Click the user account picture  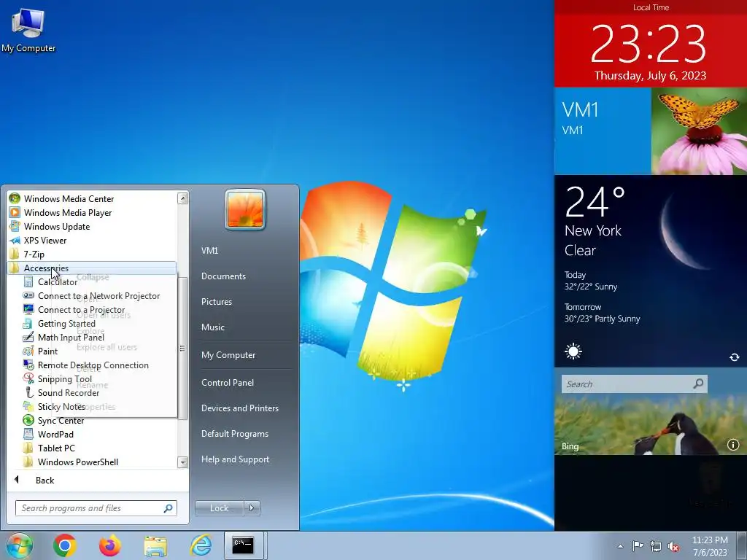[245, 209]
